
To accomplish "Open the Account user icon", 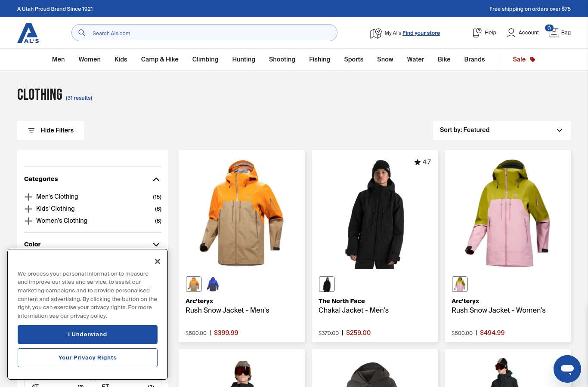I will pos(511,33).
